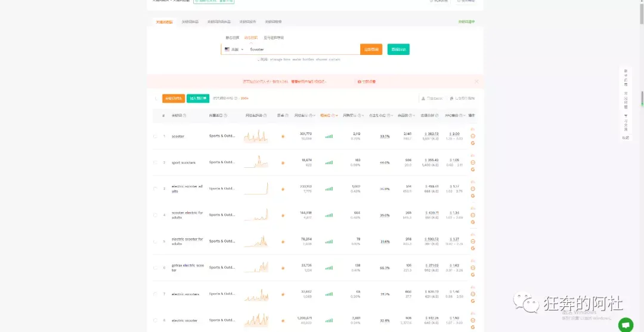The width and height of the screenshot is (644, 332).
Task: Click the round orange icon in scooter row
Action: 473,136
